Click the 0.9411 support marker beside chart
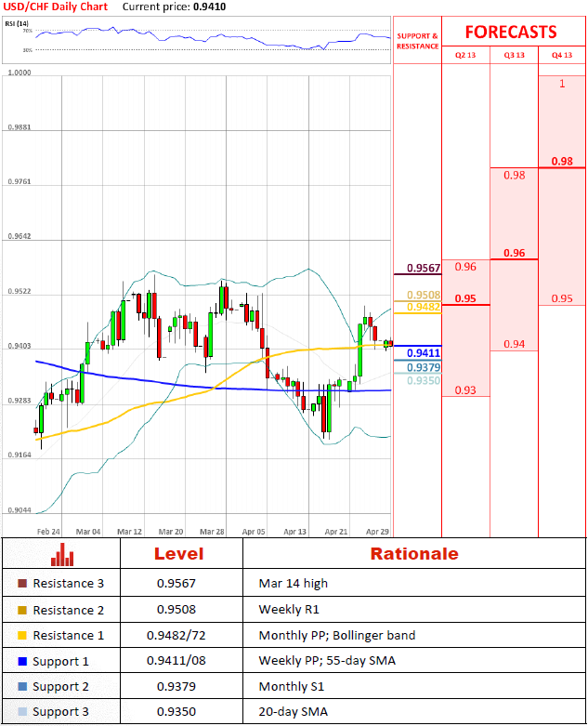The image size is (588, 726). point(424,353)
